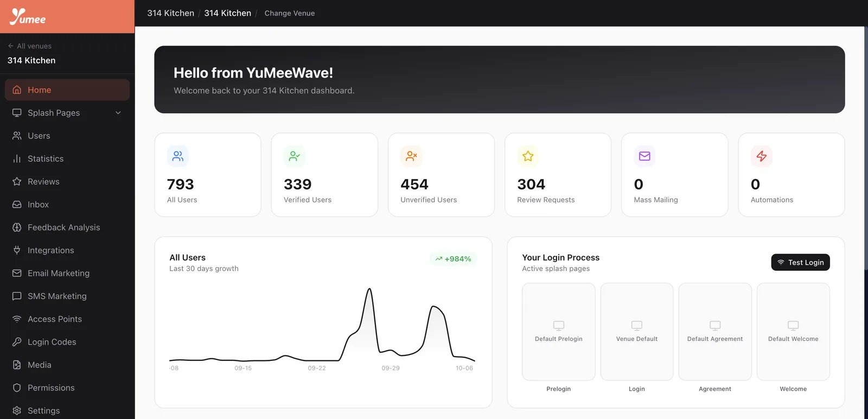The image size is (868, 419).
Task: Click the +984% growth badge
Action: click(453, 259)
